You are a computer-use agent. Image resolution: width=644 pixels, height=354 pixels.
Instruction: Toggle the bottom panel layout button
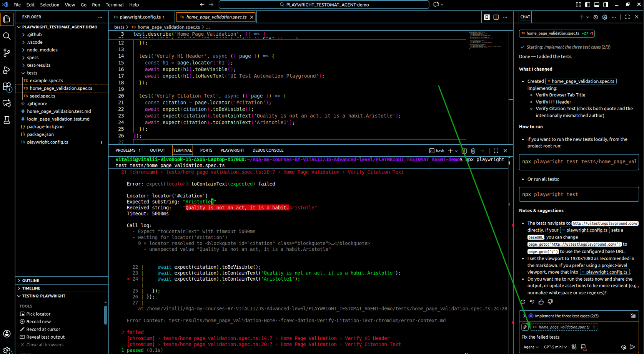point(597,5)
